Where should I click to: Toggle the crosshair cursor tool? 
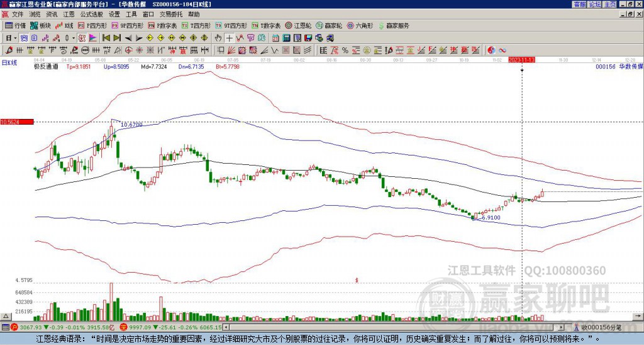pyautogui.click(x=229, y=38)
